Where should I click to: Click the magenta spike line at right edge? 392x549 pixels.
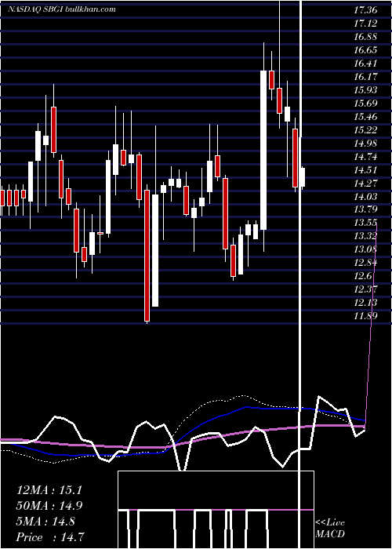pyautogui.click(x=372, y=325)
